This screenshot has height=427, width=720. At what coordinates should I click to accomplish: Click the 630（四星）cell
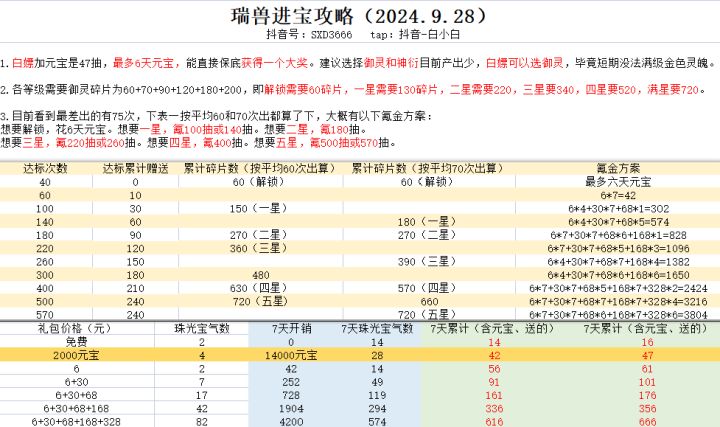pyautogui.click(x=259, y=288)
